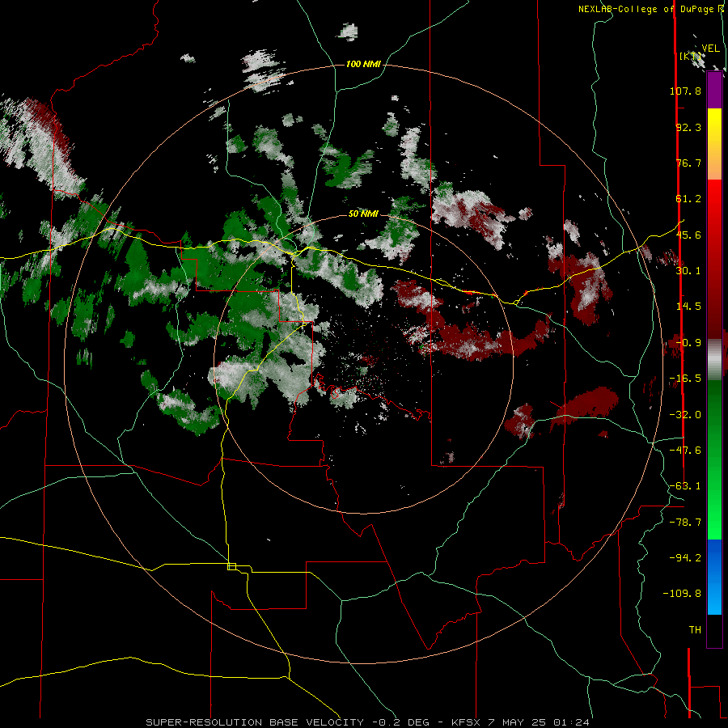The height and width of the screenshot is (728, 728).
Task: Click the 45.6 velocity scale value
Action: (688, 235)
